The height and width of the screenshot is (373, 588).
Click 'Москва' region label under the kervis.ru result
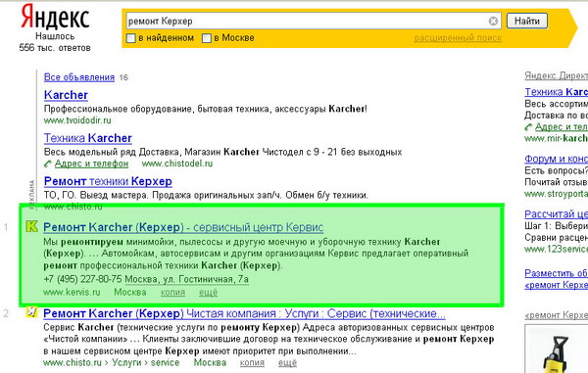130,292
